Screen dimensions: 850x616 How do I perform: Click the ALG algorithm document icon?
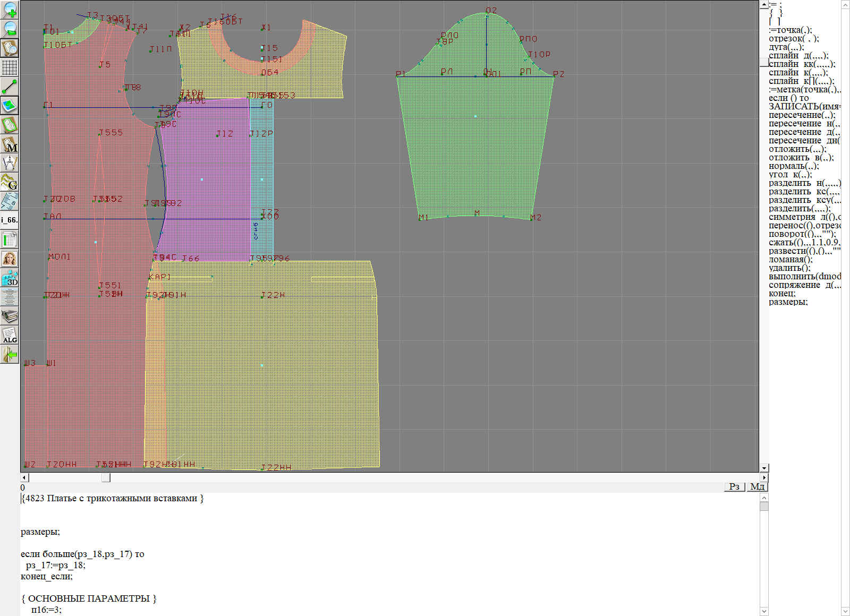coord(10,335)
